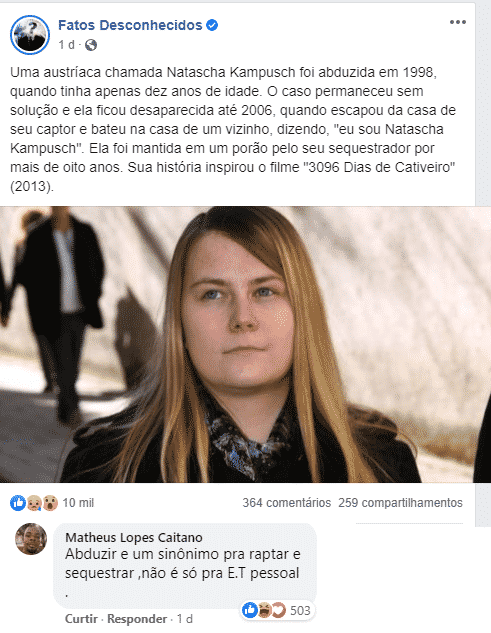Open the 364 comentários link
Viewport: 491px width, 633px height.
click(286, 503)
